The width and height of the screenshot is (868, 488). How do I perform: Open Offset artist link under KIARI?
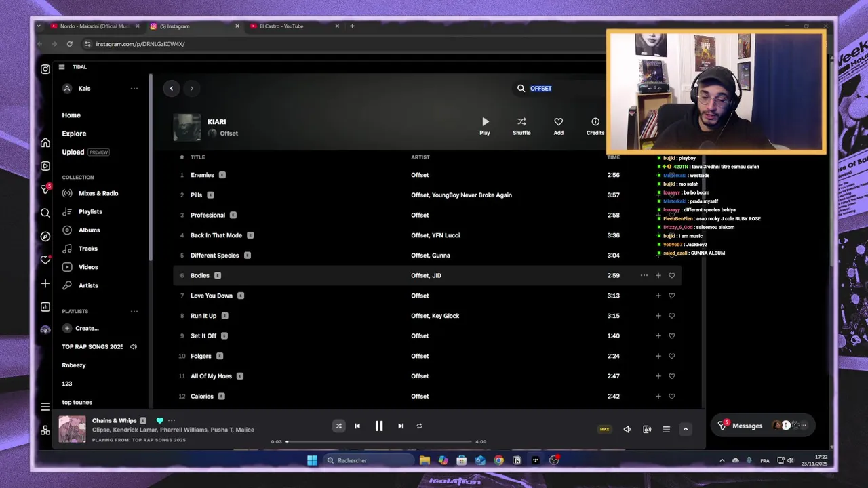point(229,134)
